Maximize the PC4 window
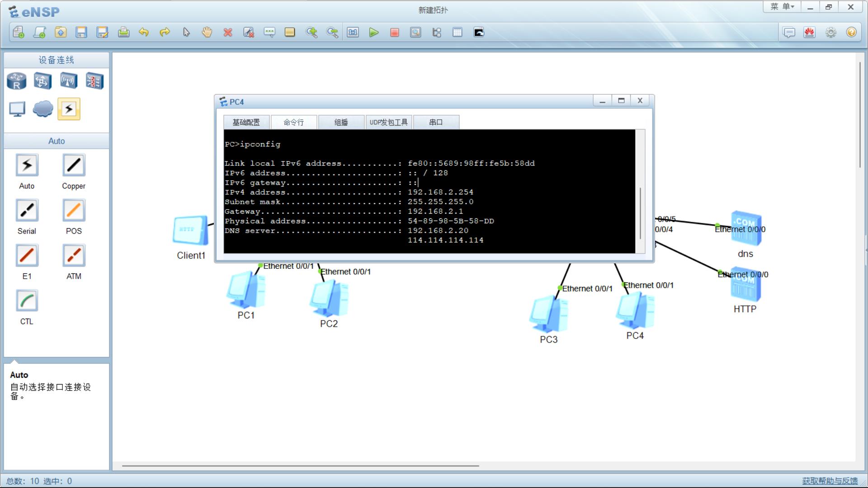 coord(621,101)
